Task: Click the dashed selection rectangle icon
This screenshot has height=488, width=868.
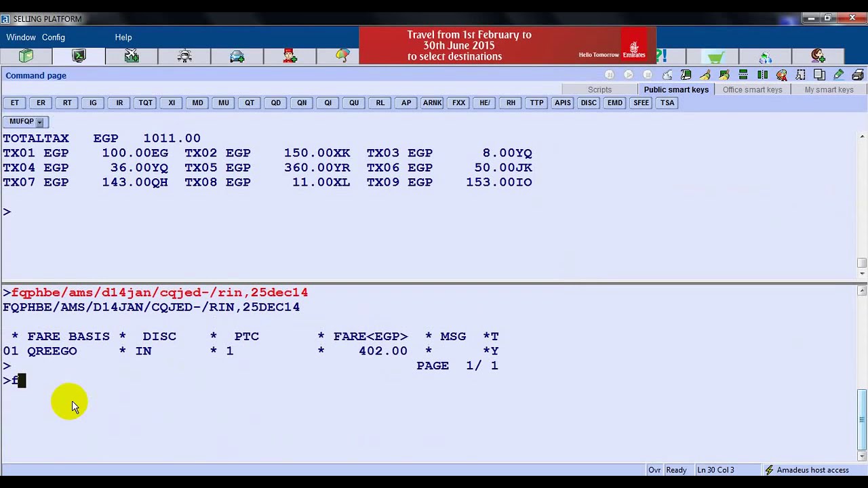Action: click(x=801, y=75)
